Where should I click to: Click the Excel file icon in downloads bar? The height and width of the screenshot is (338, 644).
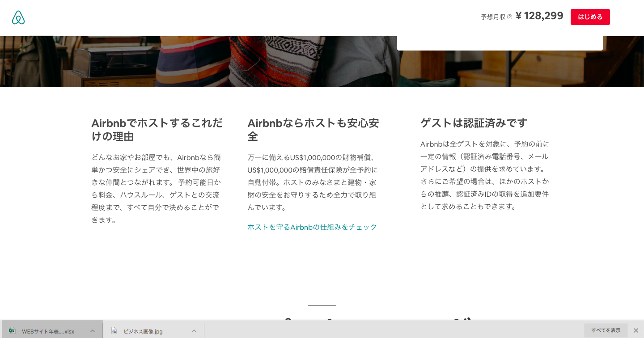pos(12,331)
